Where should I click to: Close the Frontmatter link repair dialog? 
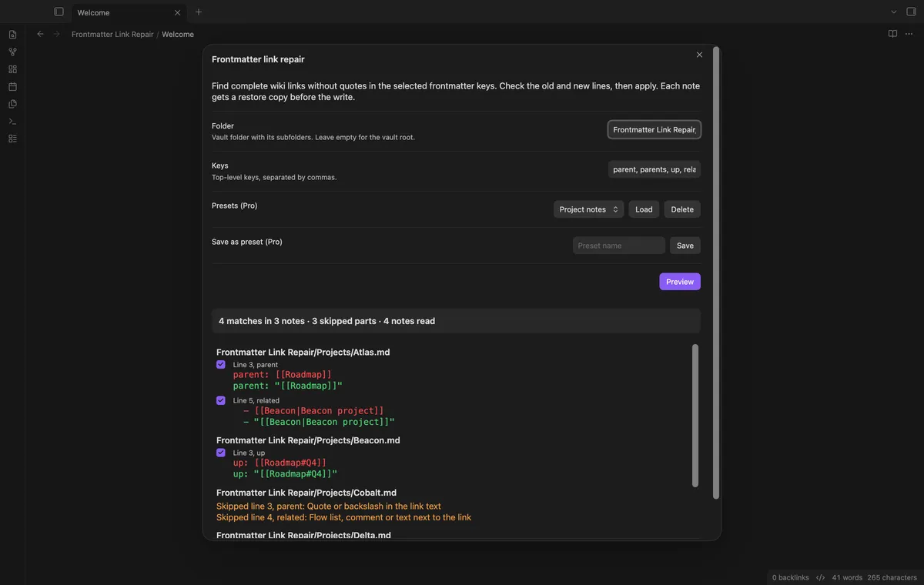point(699,55)
